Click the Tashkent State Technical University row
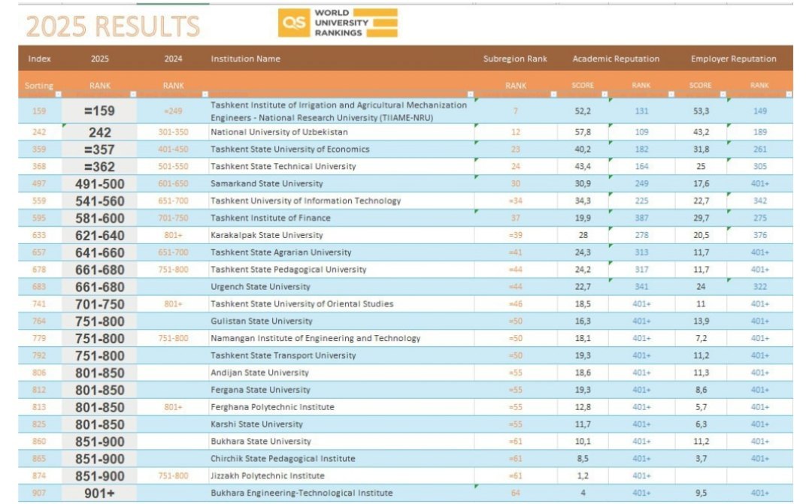This screenshot has height=504, width=812. tap(283, 167)
